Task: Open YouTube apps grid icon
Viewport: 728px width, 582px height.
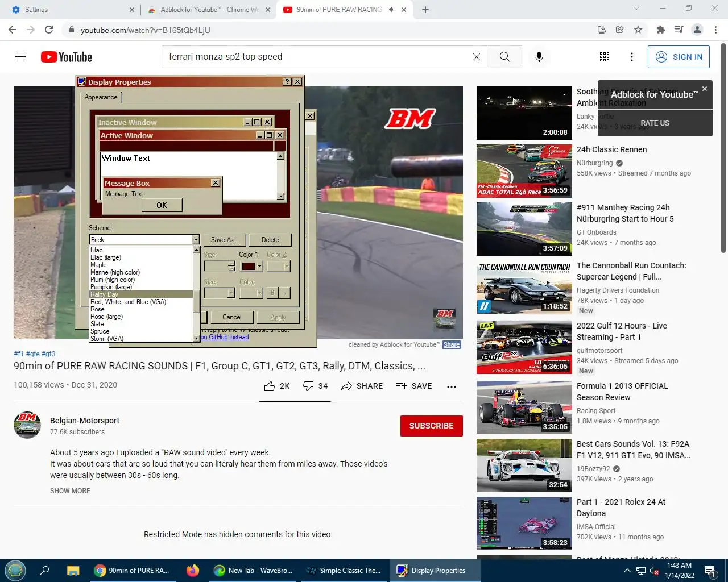Action: pos(605,57)
